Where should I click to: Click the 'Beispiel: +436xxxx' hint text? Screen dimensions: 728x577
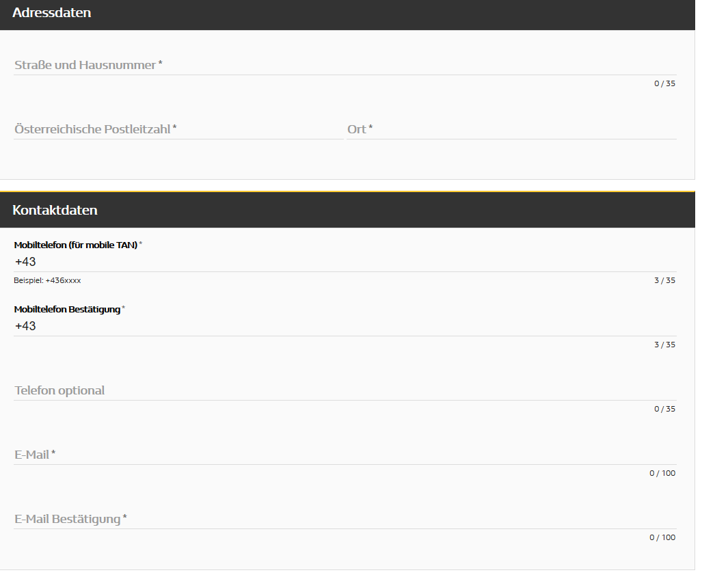(47, 280)
